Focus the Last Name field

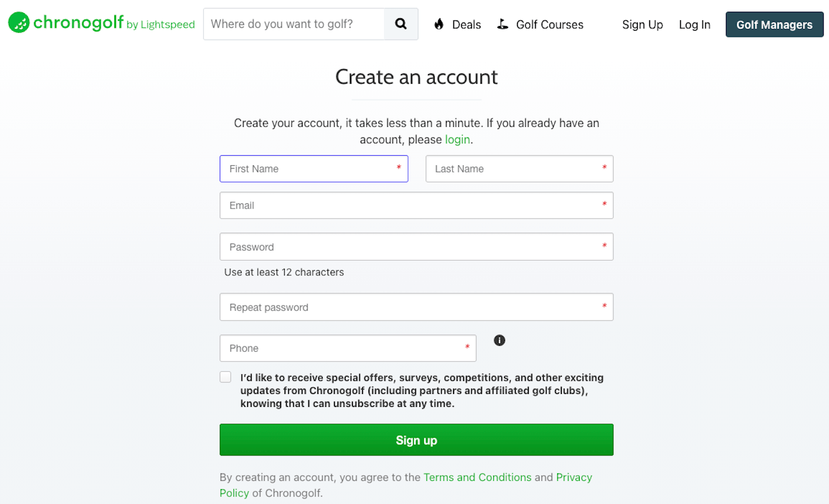[519, 169]
